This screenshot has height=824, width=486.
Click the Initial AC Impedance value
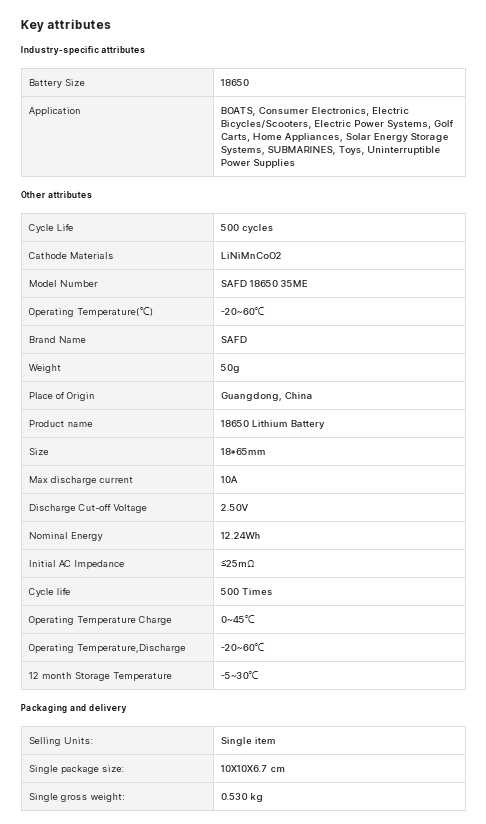[237, 564]
